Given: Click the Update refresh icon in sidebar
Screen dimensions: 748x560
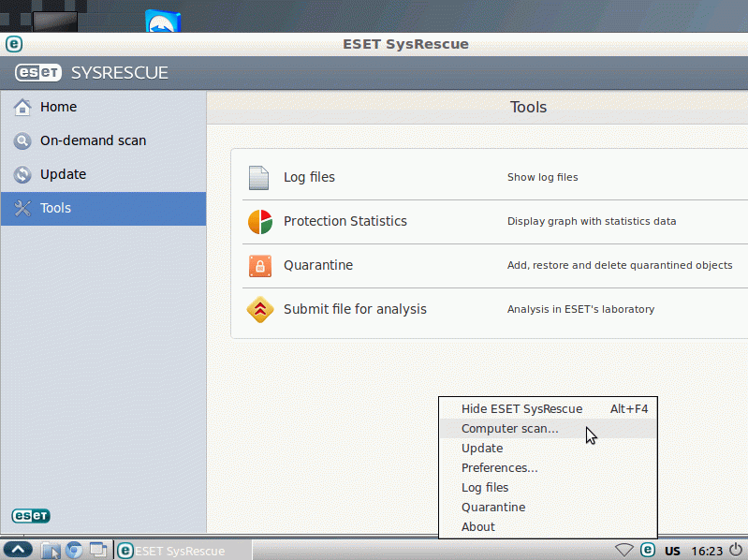Looking at the screenshot, I should pyautogui.click(x=22, y=174).
